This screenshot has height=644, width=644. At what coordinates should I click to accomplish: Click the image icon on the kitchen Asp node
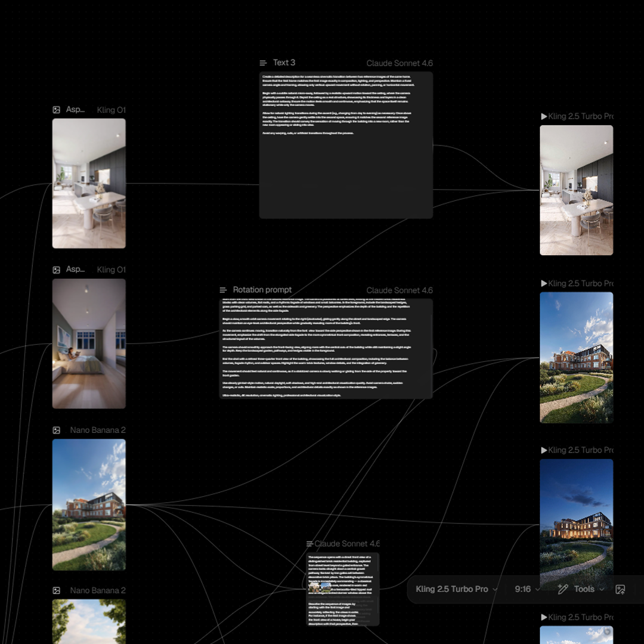[x=56, y=110]
